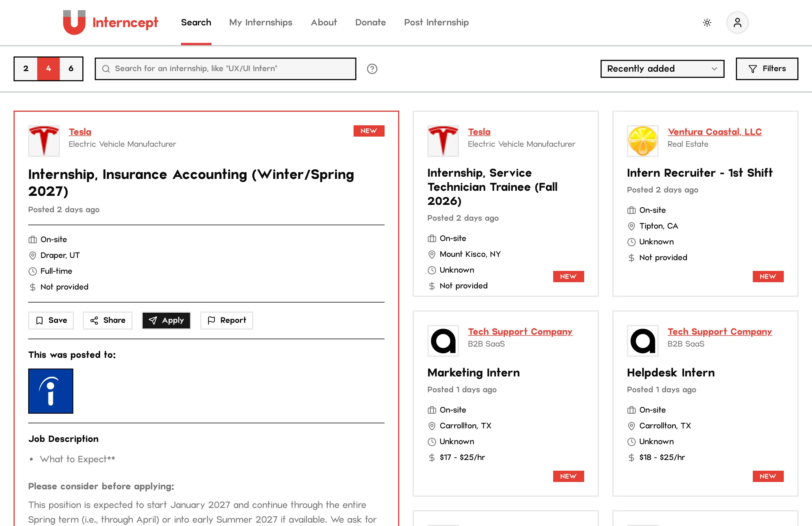Click Tesla logo in Service Technician Trainee card
This screenshot has height=526, width=812.
click(443, 141)
